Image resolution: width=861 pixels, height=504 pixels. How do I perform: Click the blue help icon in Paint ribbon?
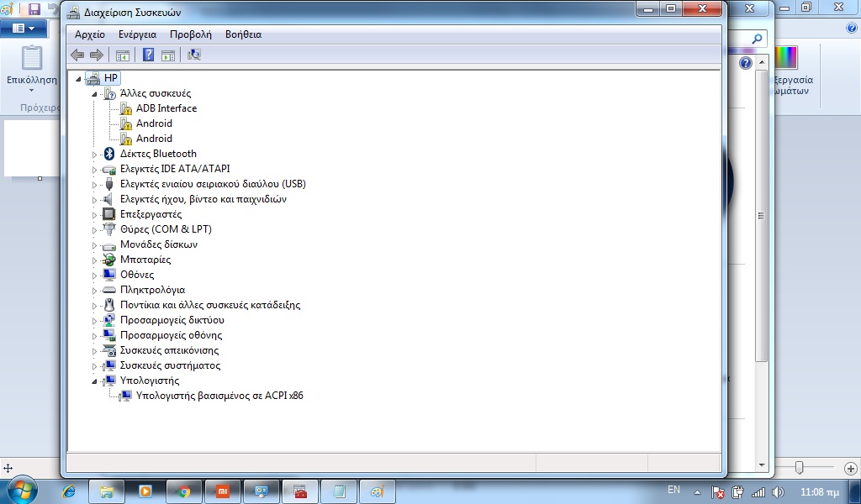(852, 29)
